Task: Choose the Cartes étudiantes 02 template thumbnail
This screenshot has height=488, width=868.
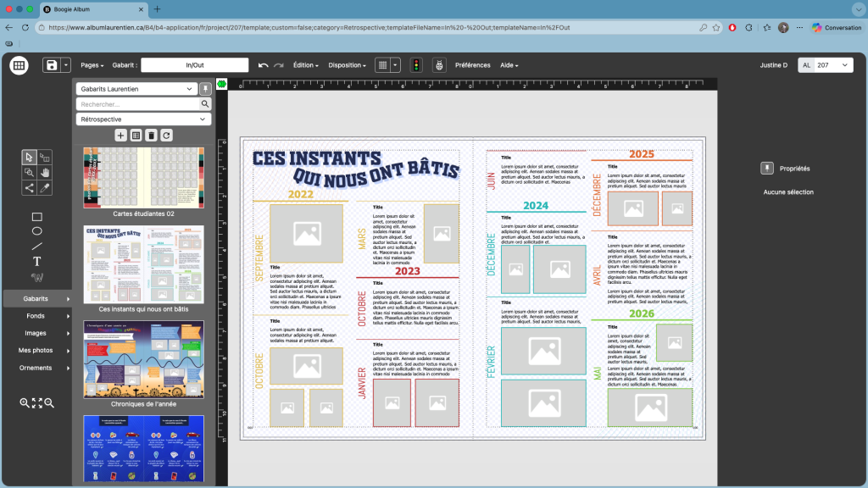Action: (144, 178)
